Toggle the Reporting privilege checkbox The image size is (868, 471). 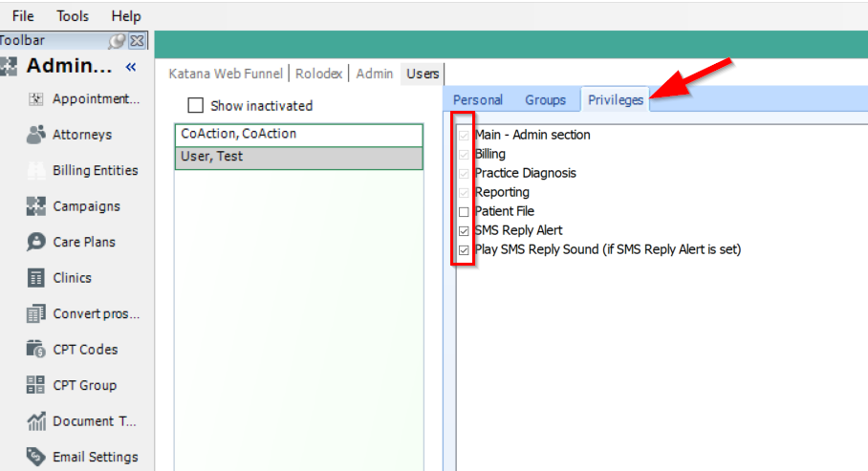(464, 193)
